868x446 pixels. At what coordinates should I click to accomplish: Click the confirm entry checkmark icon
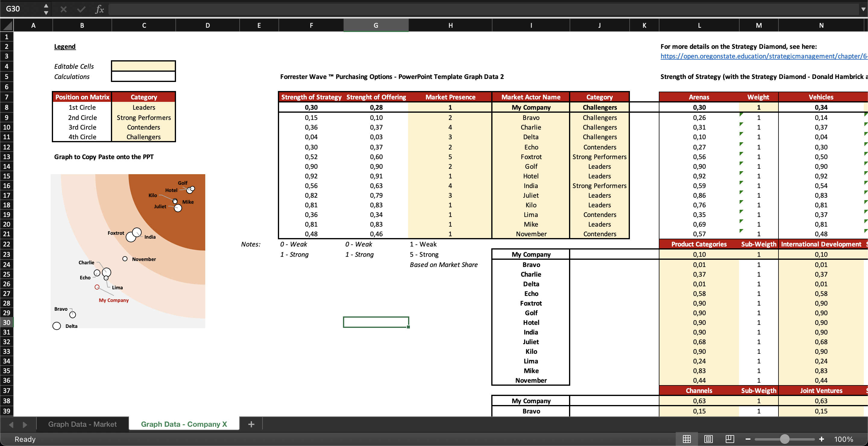81,9
